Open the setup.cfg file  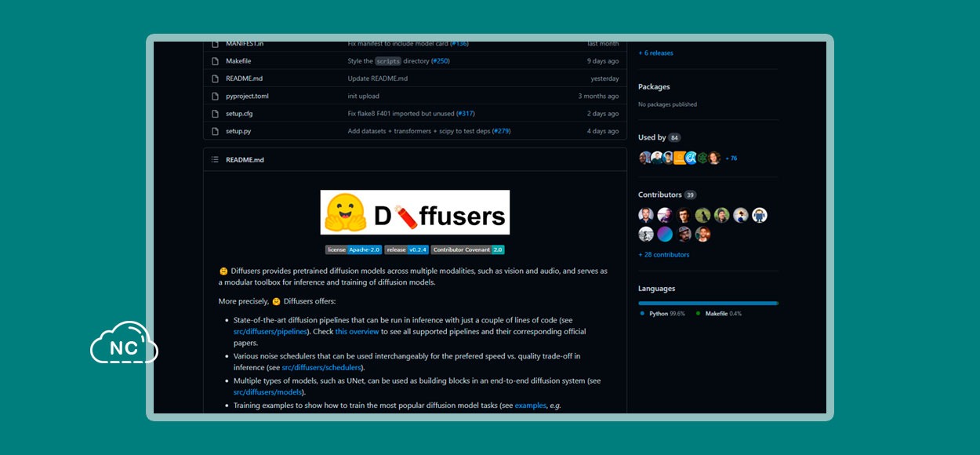click(x=239, y=114)
